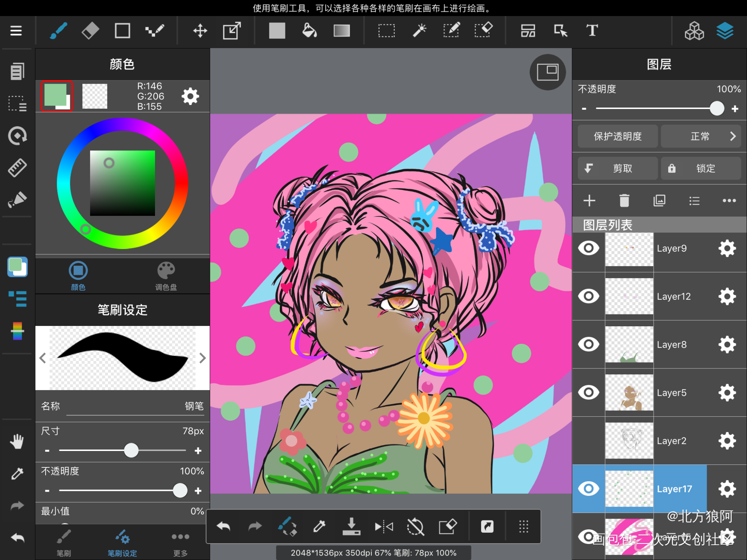This screenshot has width=747, height=560.
Task: Select the Magic Wand tool
Action: [x=419, y=31]
